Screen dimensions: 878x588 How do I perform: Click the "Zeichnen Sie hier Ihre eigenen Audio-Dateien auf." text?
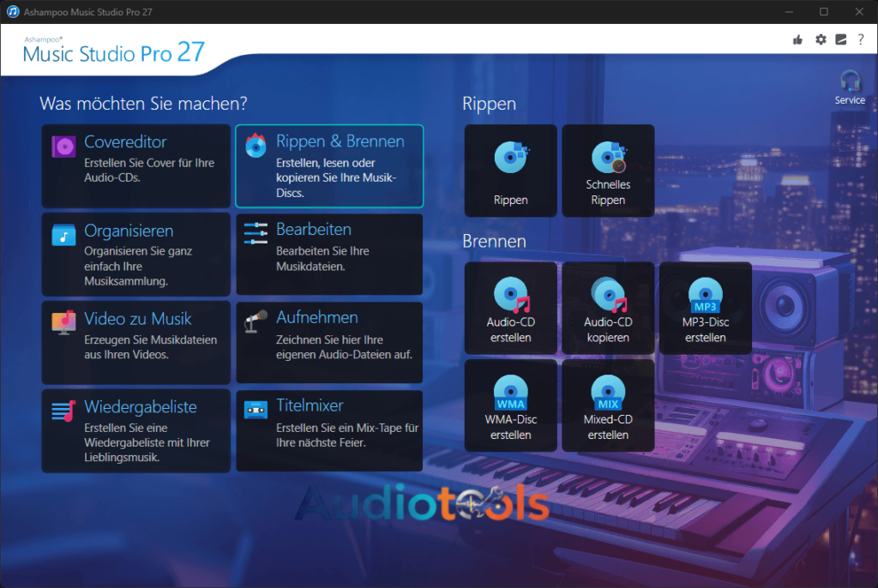tap(344, 347)
